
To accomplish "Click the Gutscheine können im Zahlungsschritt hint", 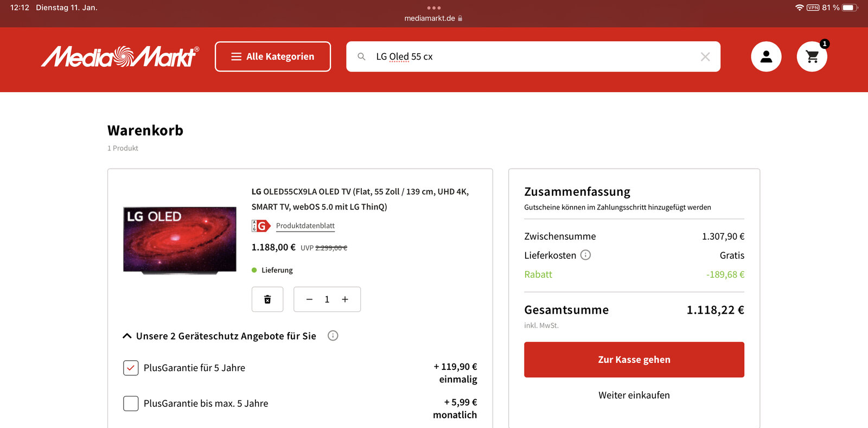I will [x=617, y=207].
